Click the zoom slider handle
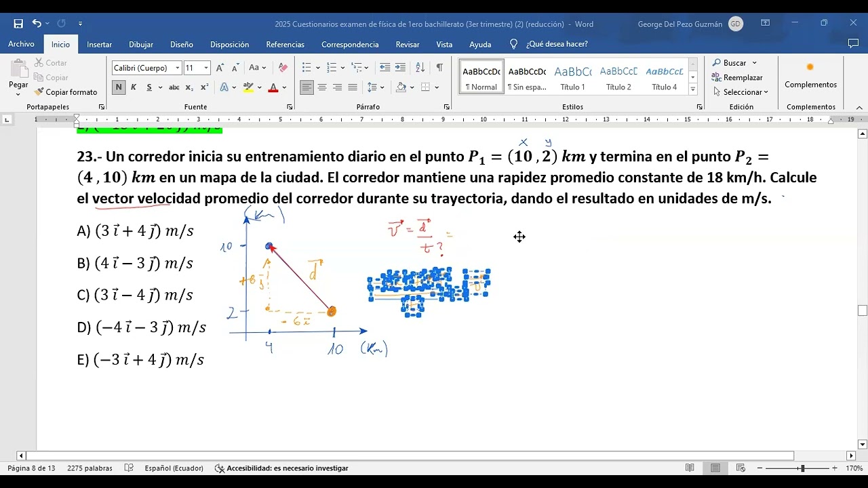 [x=802, y=468]
